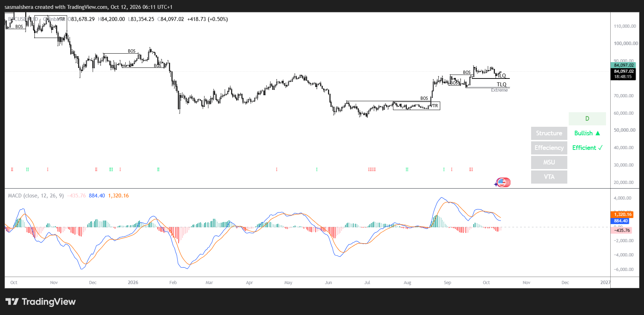Screen dimensions: 644x315
Task: Click the Aug label on time axis
Action: click(407, 283)
